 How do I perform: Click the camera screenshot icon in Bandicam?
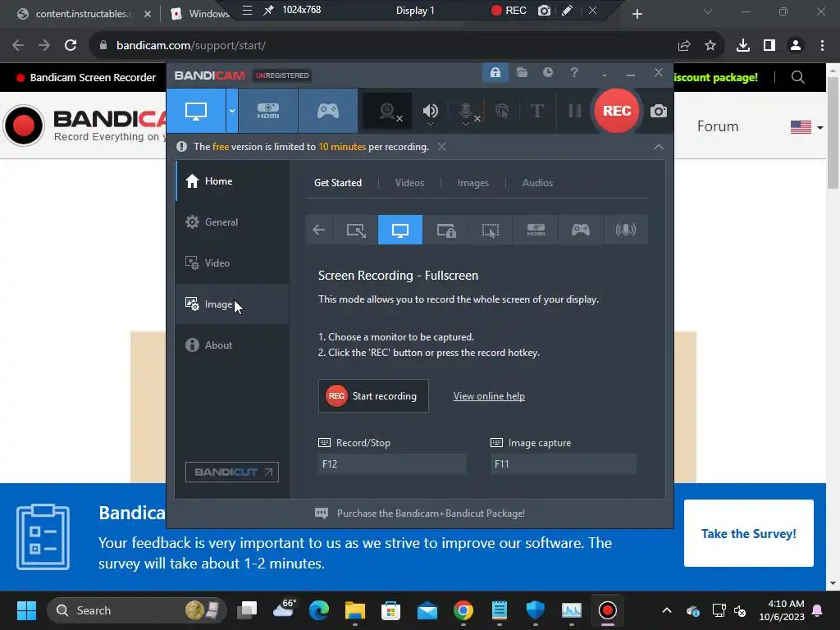click(x=659, y=111)
